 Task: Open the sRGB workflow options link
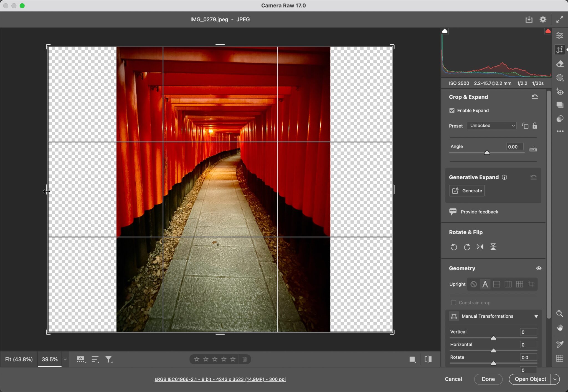(x=220, y=379)
